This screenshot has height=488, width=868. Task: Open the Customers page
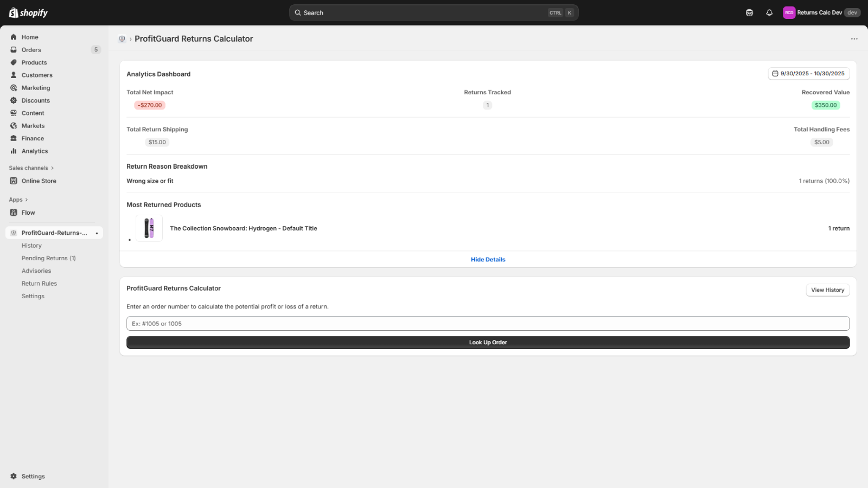[36, 75]
